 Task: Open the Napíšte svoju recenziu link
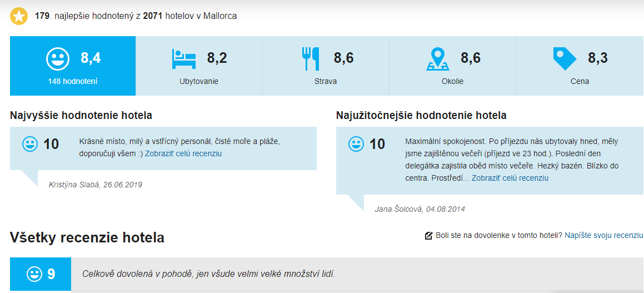(603, 236)
